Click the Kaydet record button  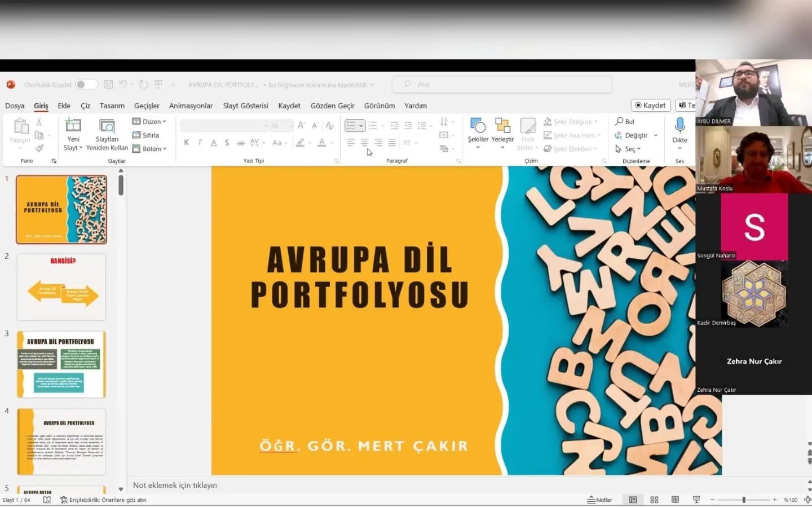pos(650,105)
